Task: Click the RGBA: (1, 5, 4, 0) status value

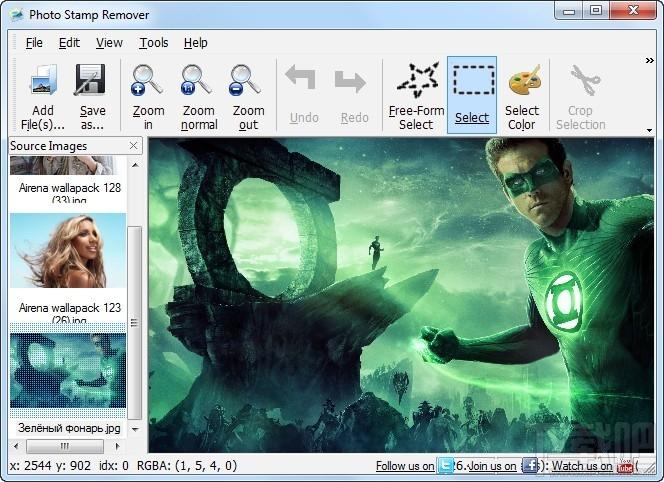Action: pyautogui.click(x=187, y=465)
